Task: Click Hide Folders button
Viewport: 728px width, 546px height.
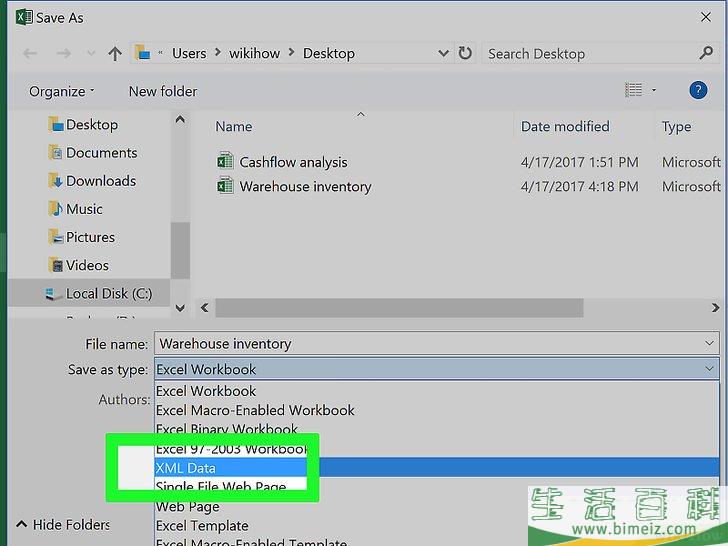Action: click(63, 524)
